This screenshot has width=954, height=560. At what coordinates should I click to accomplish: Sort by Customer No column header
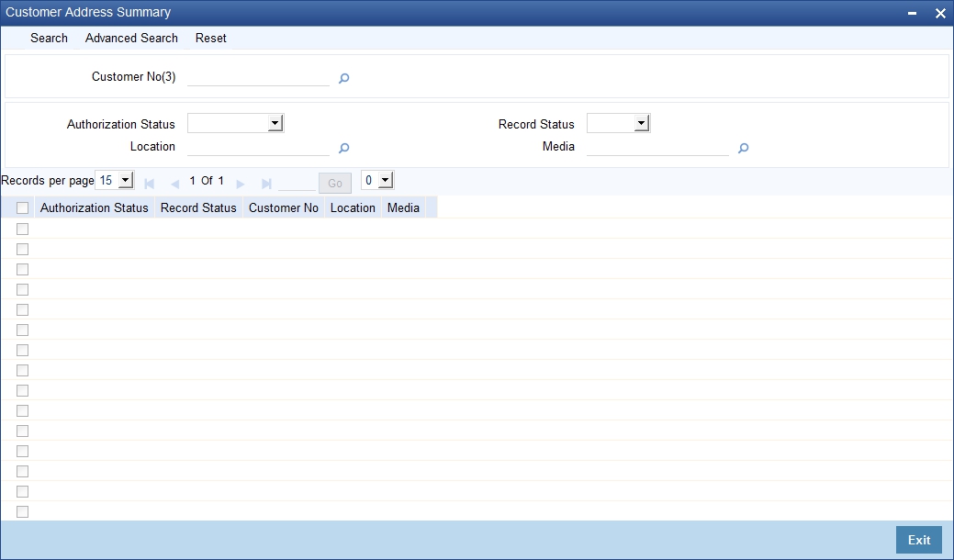pos(284,208)
